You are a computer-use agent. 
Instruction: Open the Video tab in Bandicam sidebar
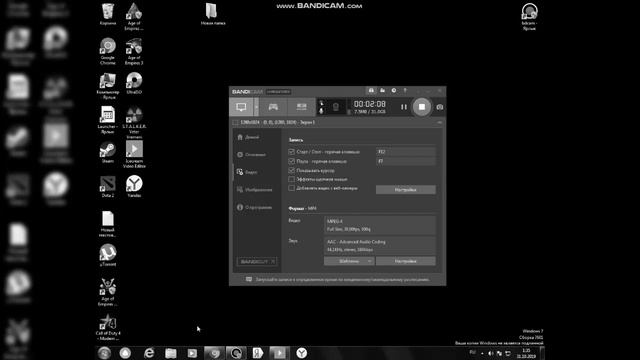tap(247, 172)
